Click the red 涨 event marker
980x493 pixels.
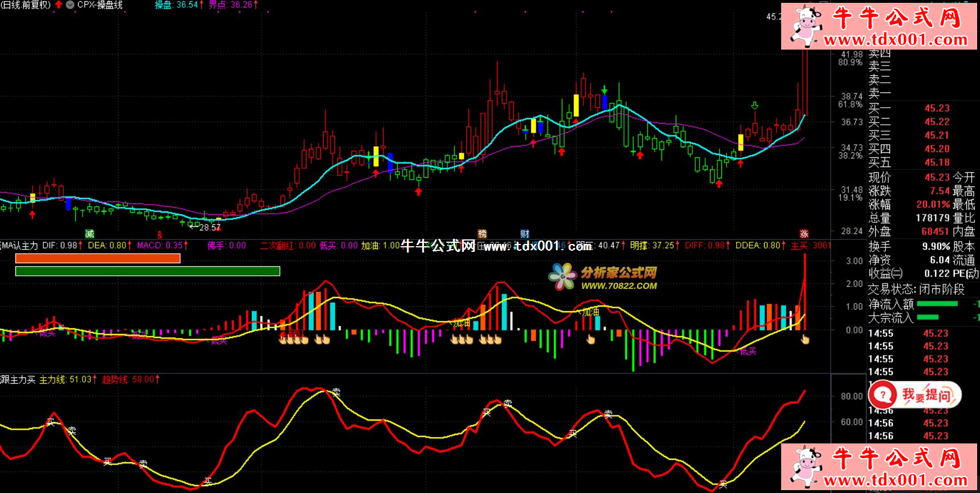point(804,234)
